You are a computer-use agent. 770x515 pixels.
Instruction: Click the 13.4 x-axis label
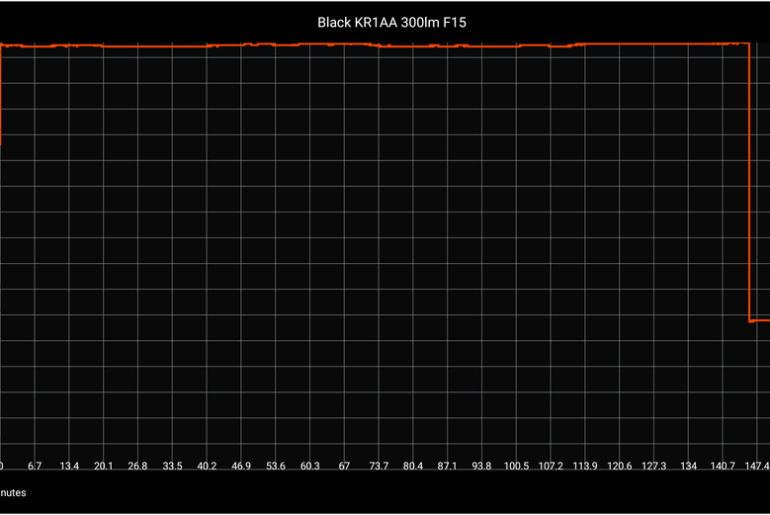point(69,466)
